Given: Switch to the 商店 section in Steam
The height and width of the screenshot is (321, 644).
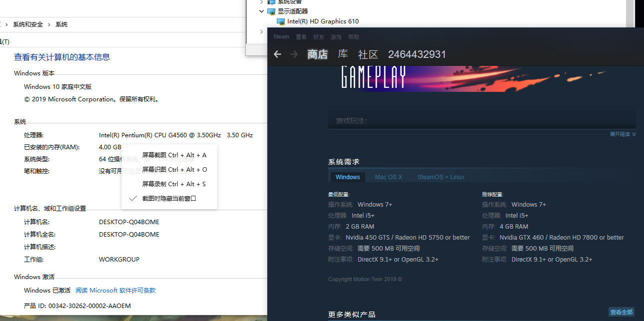Looking at the screenshot, I should (x=318, y=54).
